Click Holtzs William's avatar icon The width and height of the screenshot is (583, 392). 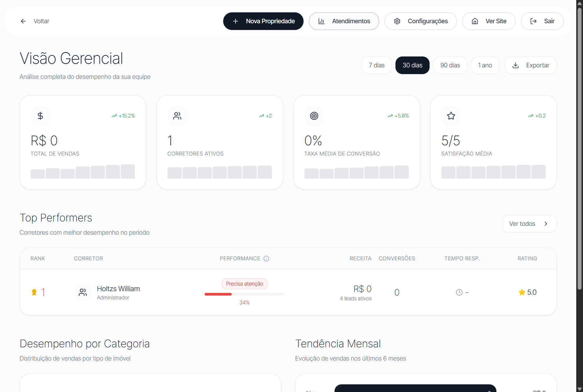point(83,292)
